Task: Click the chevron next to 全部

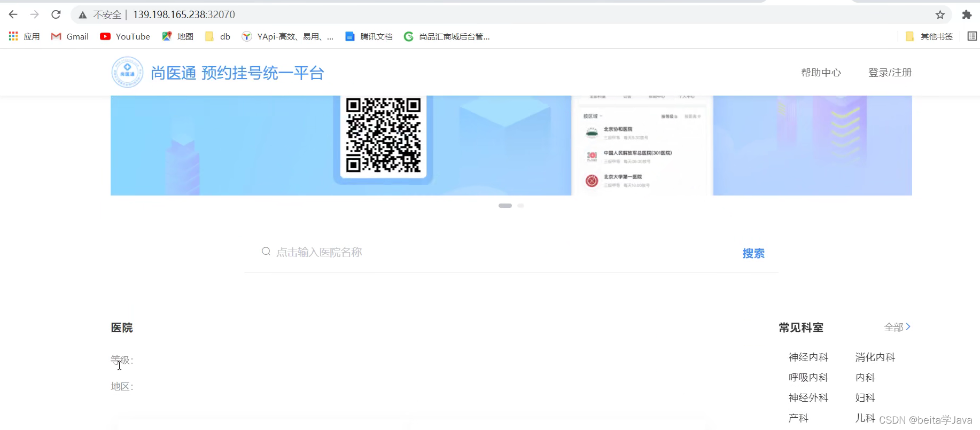Action: click(908, 326)
